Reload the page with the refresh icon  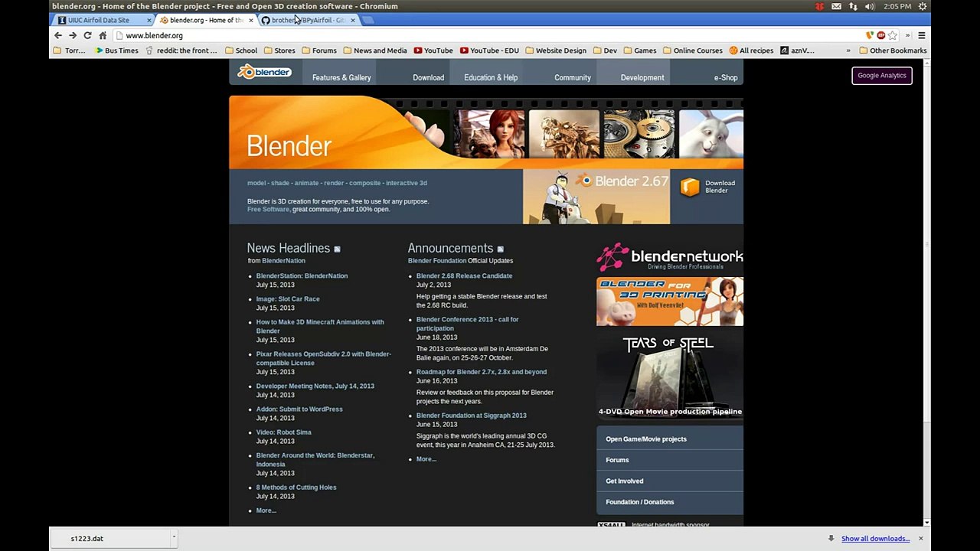point(87,35)
